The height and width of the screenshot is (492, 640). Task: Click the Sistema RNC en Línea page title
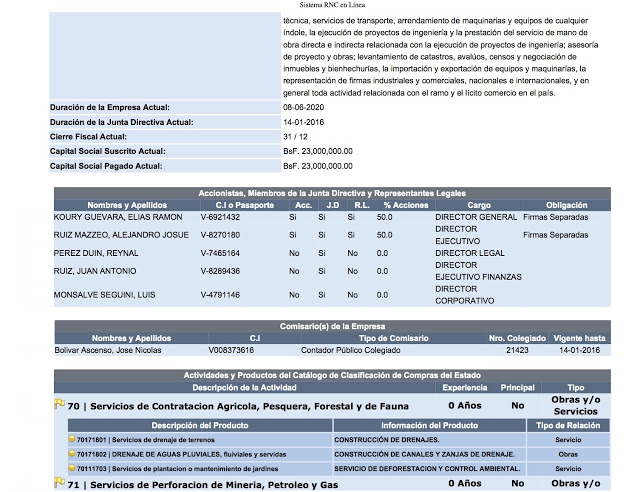(332, 5)
